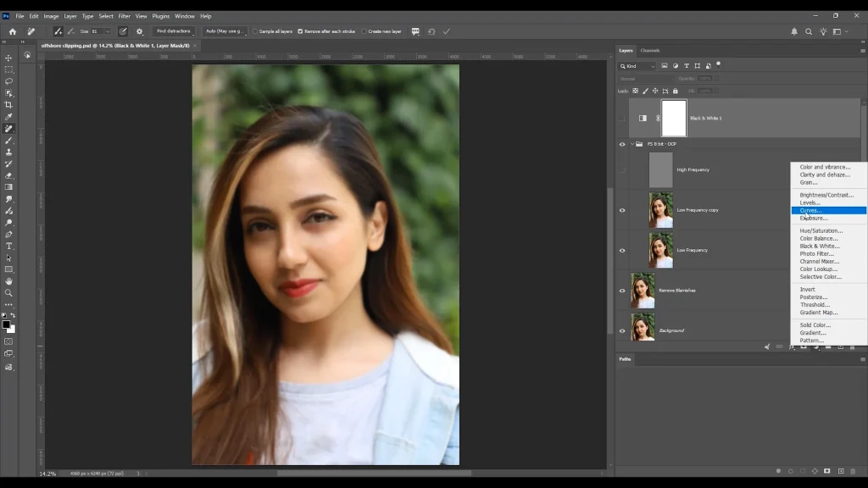Click the undo arrow in options bar
Screen dimensions: 868x488
coord(431,31)
